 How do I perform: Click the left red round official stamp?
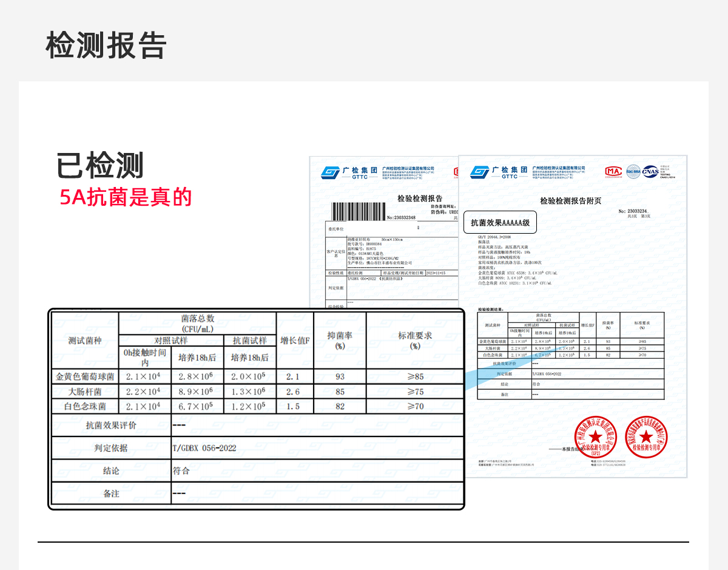tap(595, 436)
